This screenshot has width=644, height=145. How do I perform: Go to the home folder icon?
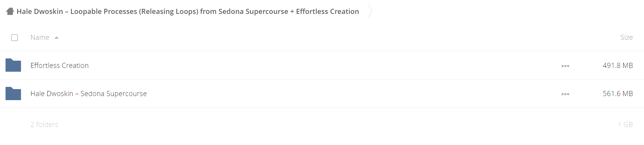(x=10, y=11)
